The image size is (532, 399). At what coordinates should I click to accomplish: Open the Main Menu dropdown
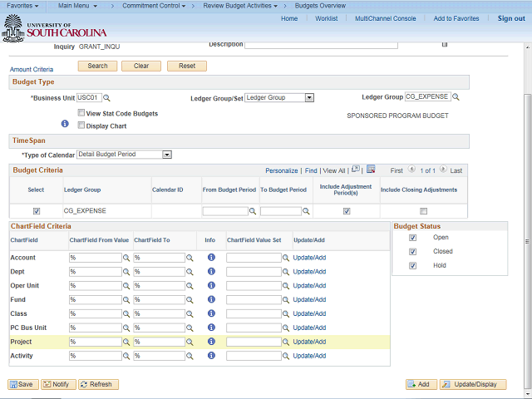click(x=81, y=6)
